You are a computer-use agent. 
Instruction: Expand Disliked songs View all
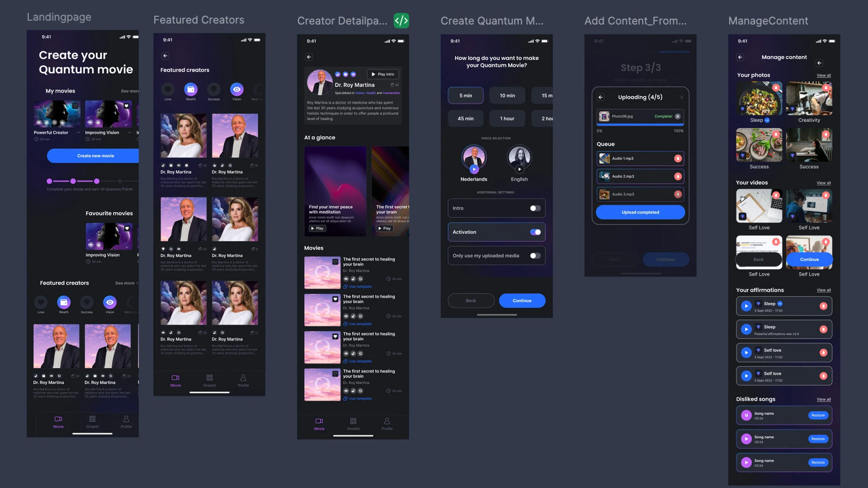click(x=824, y=399)
